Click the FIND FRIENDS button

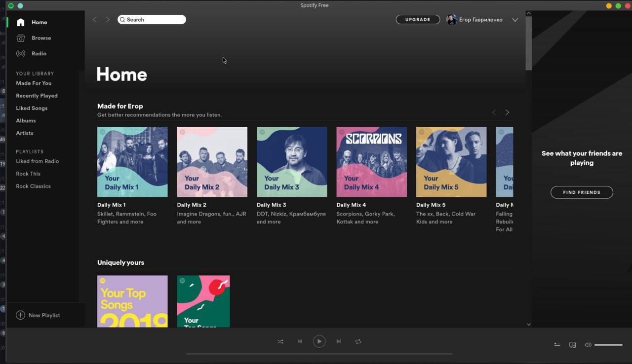(x=582, y=192)
